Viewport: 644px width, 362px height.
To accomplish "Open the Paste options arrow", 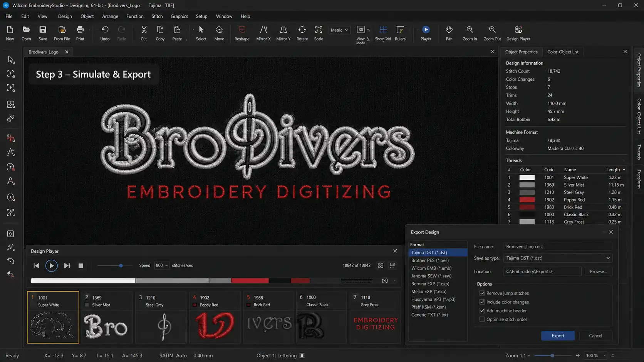I will point(186,39).
